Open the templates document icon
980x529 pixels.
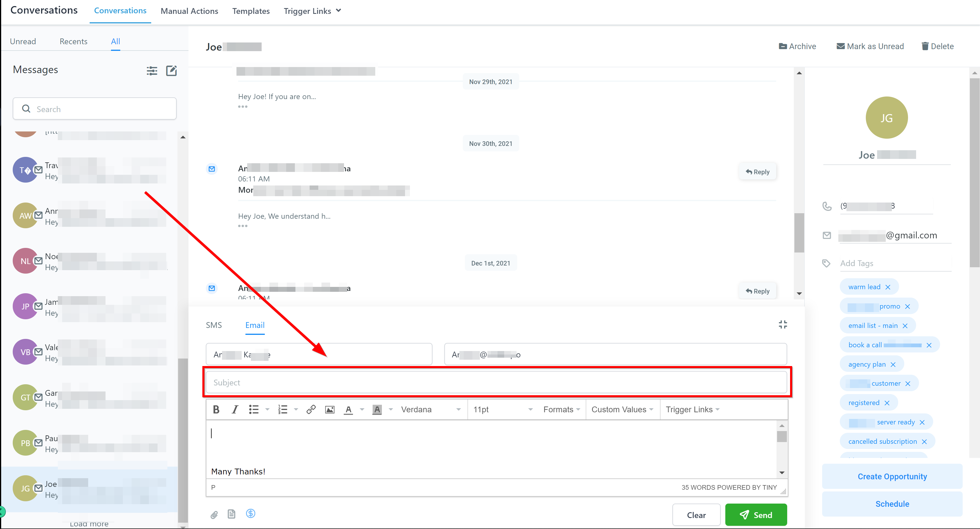(231, 514)
